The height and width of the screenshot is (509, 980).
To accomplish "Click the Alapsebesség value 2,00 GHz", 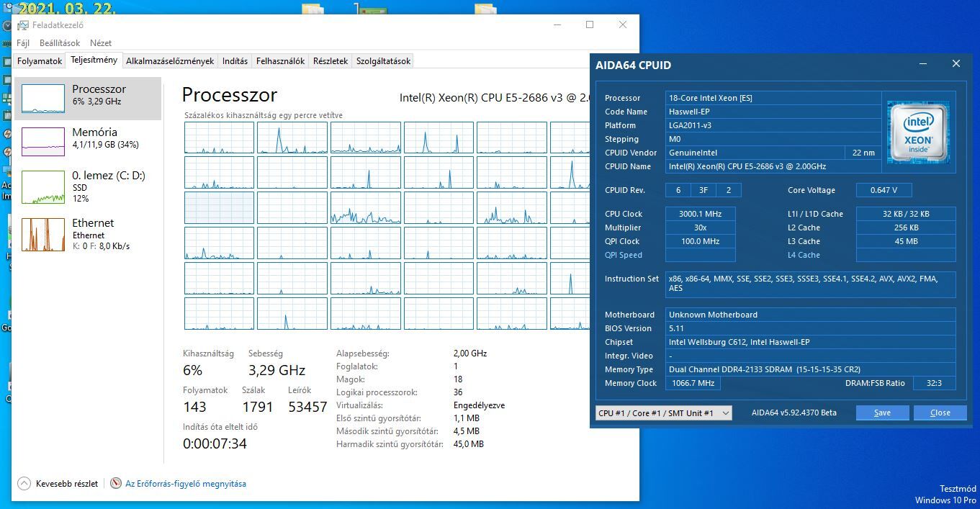I will coord(470,353).
